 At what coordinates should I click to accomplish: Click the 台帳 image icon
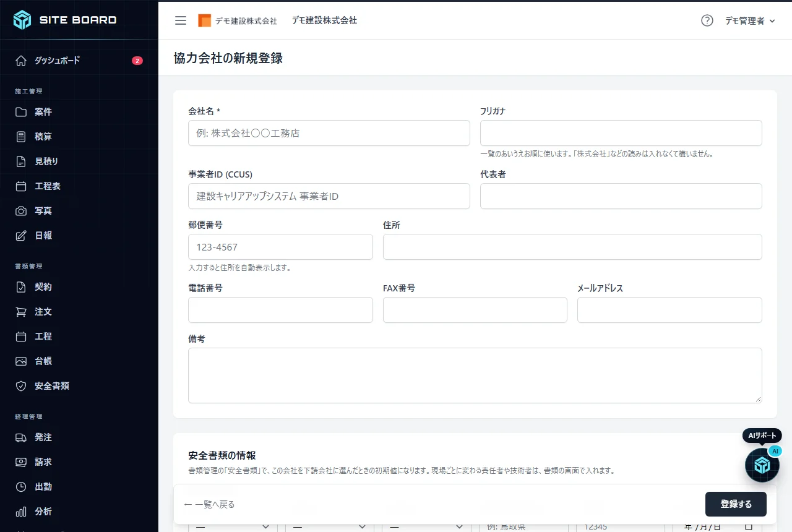[21, 361]
